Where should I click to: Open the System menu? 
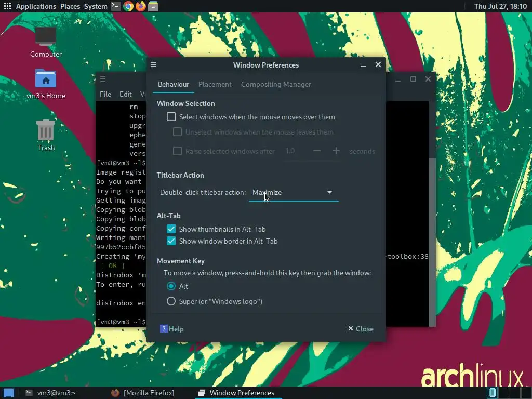[x=96, y=6]
